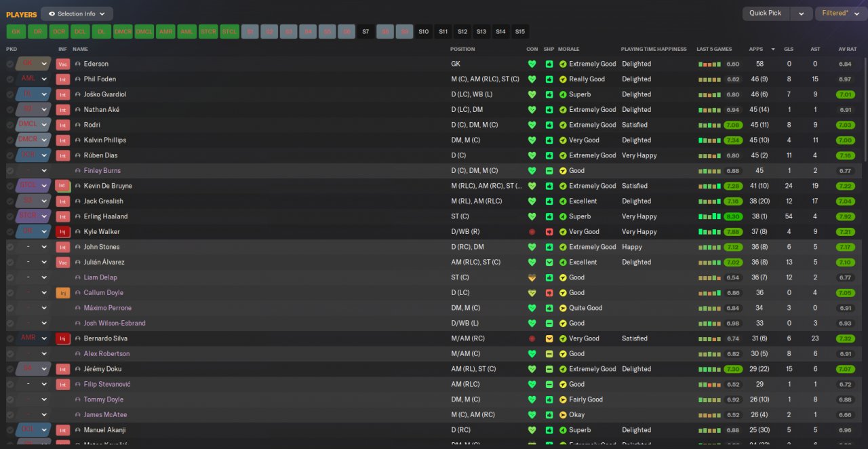The image size is (868, 449).
Task: Click player icon beside Tommy Doyle
Action: click(x=78, y=399)
